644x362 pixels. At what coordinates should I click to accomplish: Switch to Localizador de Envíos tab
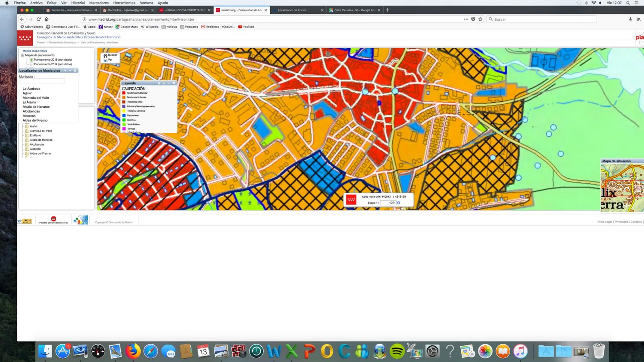(x=292, y=10)
